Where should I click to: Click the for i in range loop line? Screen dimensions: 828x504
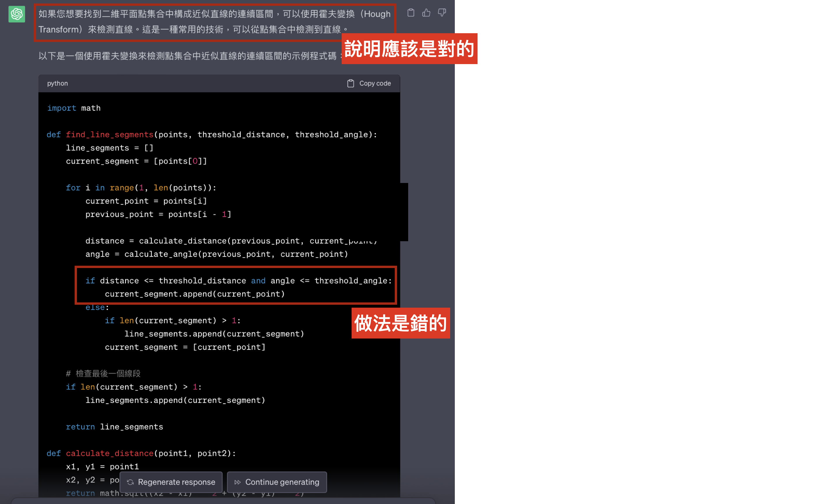[141, 188]
